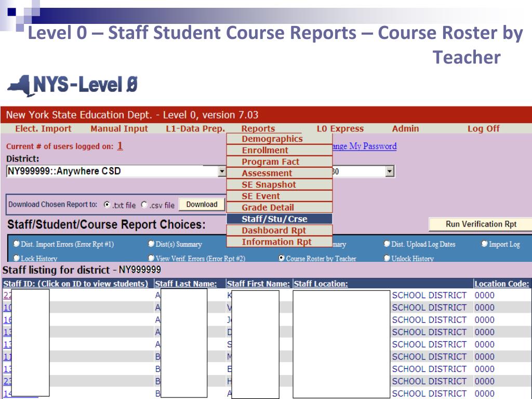This screenshot has height=399, width=532.
Task: Click the Location Code column header
Action: pos(501,284)
